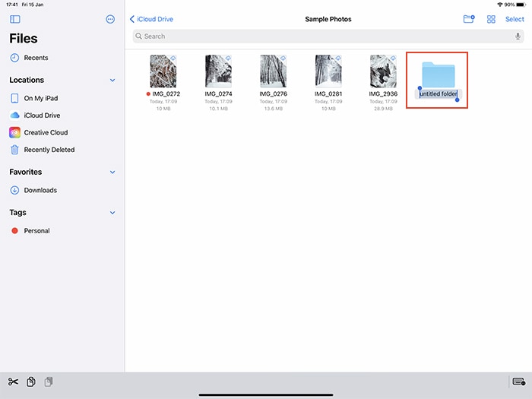Tap the Copy icon in bottom bar

pos(31,382)
